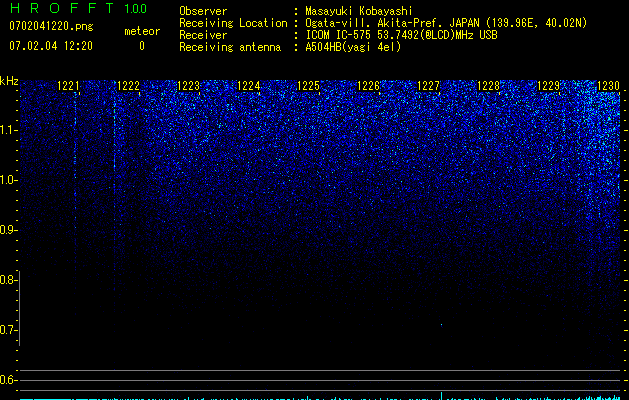
Task: Click the location text Ogata-vill. Akita-Pref. JAPAN
Action: (x=392, y=23)
